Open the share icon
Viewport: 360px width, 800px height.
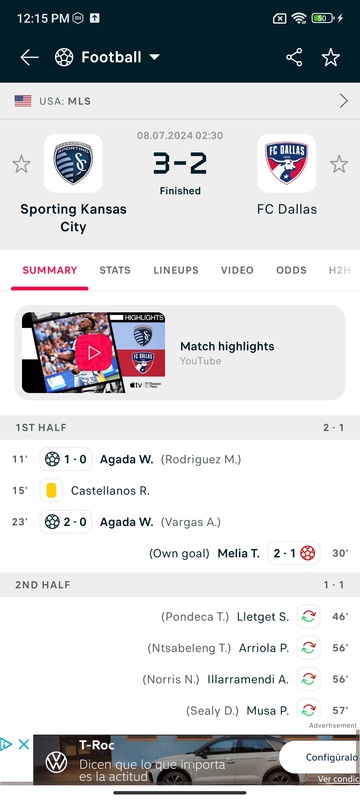pos(294,58)
